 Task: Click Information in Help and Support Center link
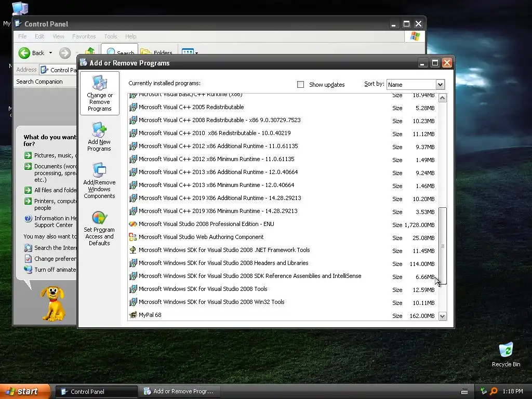(x=50, y=221)
